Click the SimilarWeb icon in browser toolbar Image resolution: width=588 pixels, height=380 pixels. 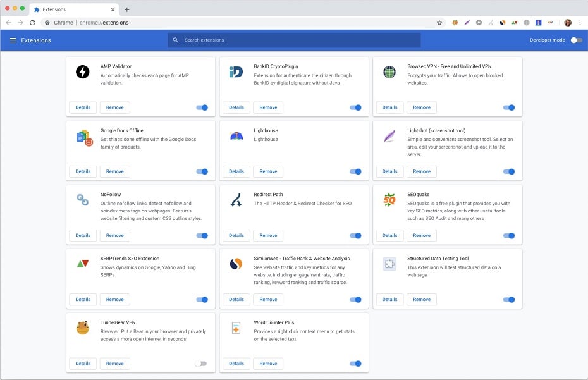coord(503,23)
